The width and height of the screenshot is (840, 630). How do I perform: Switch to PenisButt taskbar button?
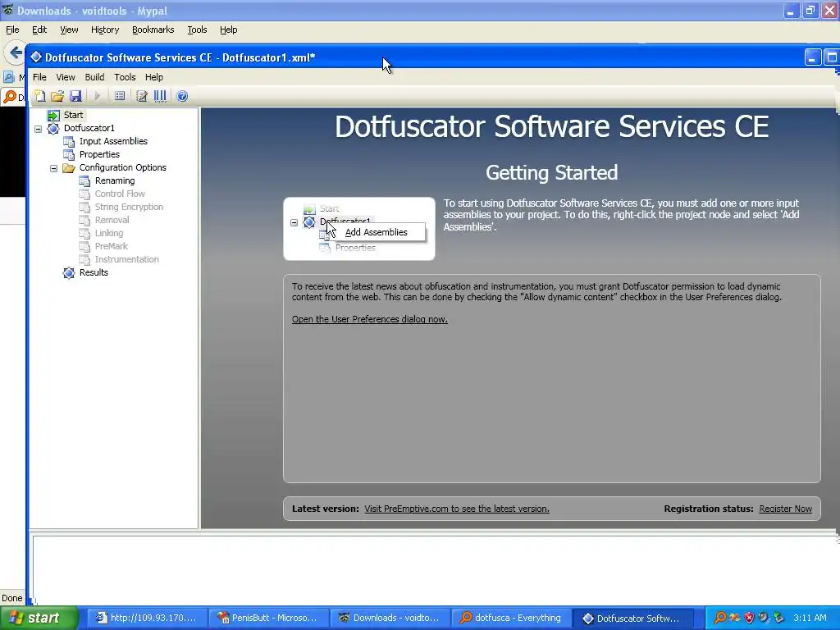pyautogui.click(x=268, y=618)
